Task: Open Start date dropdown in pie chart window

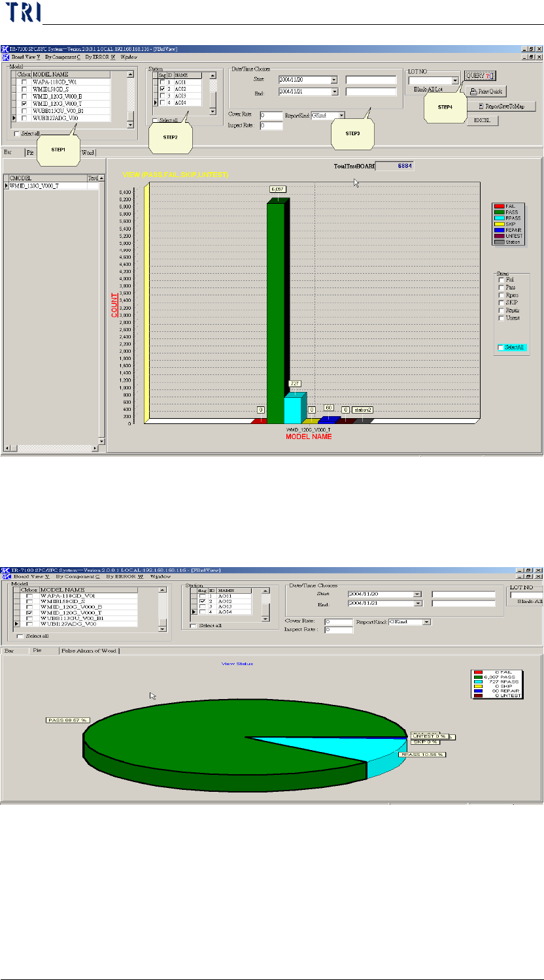Action: (417, 595)
